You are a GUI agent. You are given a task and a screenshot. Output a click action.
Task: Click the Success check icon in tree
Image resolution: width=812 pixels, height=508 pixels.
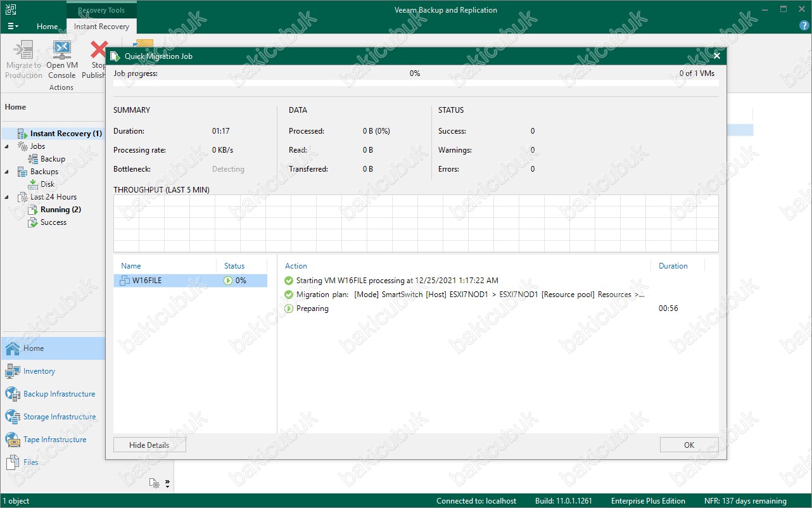(33, 222)
